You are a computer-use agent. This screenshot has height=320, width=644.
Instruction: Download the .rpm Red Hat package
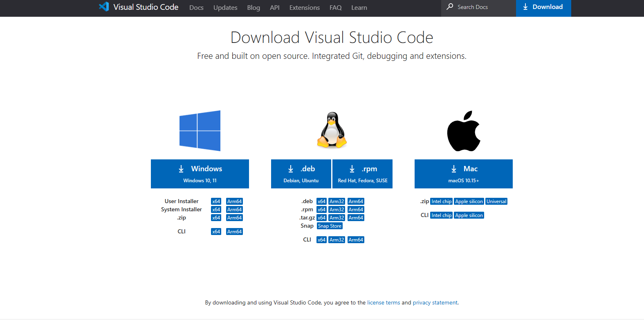tap(363, 174)
